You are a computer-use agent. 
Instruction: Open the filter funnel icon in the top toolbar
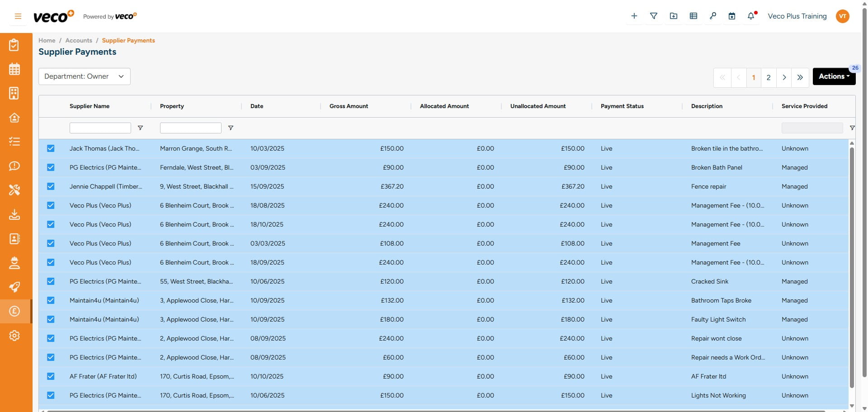(x=654, y=16)
